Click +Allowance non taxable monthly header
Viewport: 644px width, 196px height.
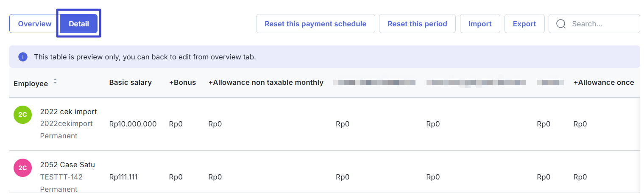(266, 82)
